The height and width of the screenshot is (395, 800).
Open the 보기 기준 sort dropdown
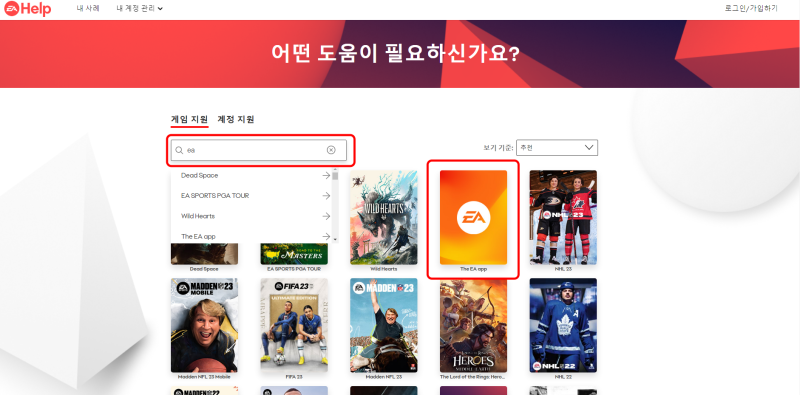[557, 147]
